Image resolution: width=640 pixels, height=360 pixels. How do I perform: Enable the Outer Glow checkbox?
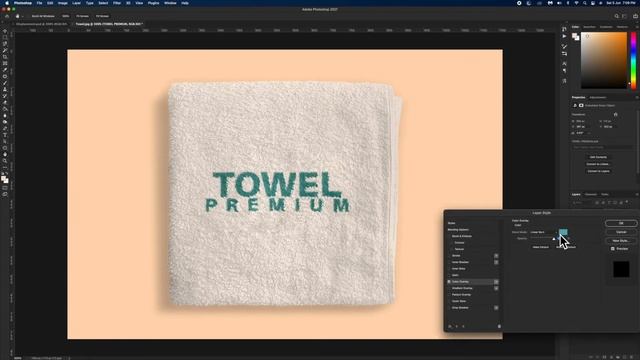pyautogui.click(x=449, y=301)
